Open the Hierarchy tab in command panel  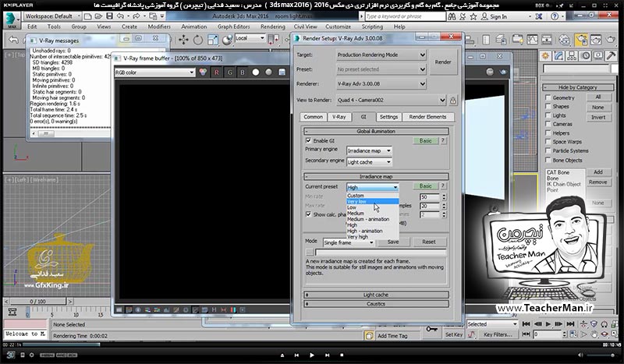tap(572, 56)
